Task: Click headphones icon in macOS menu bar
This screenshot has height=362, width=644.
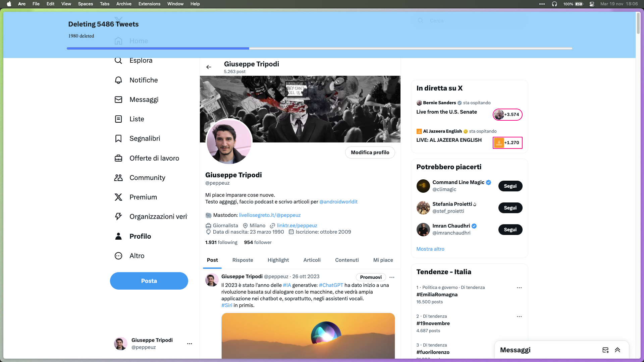Action: [x=554, y=4]
